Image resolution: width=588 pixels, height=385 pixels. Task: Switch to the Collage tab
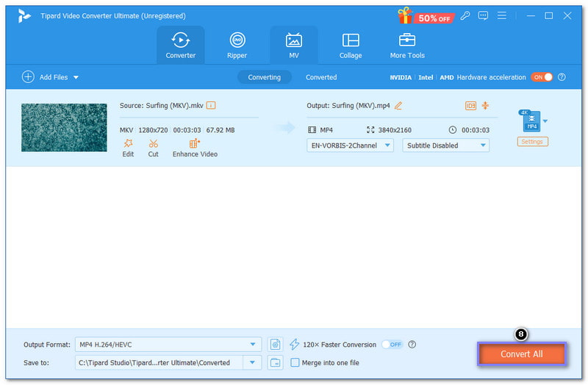coord(351,45)
